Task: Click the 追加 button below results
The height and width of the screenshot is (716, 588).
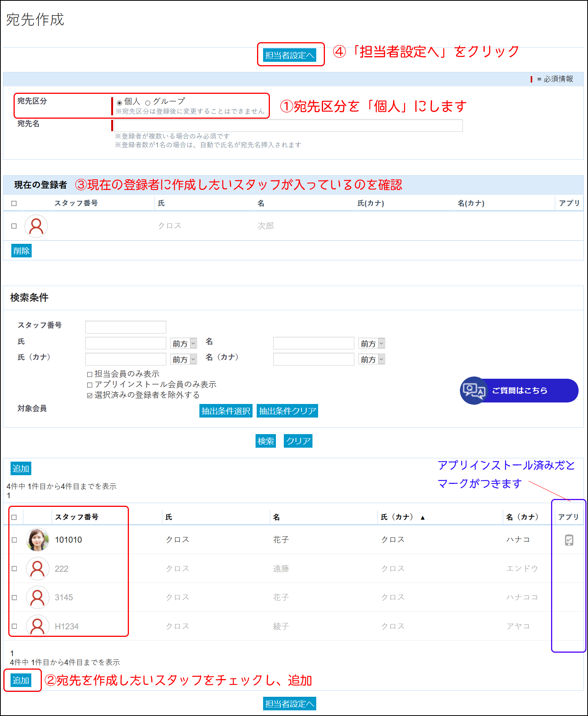Action: pyautogui.click(x=21, y=680)
